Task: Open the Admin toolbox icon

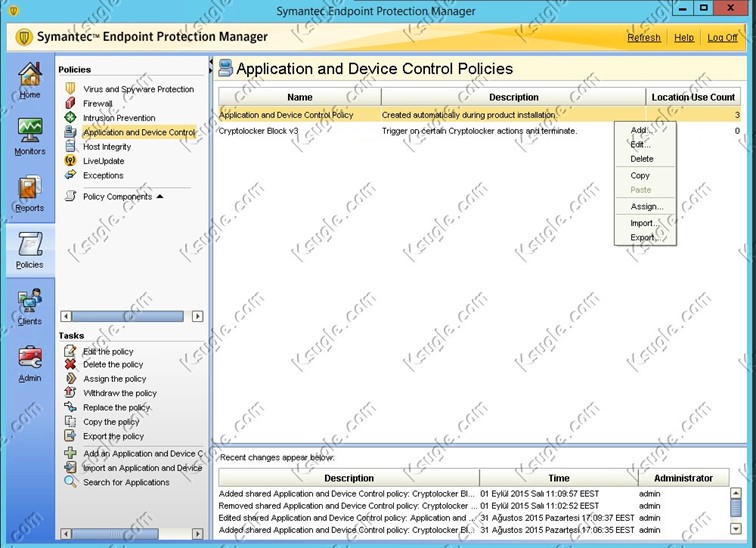Action: pyautogui.click(x=30, y=357)
